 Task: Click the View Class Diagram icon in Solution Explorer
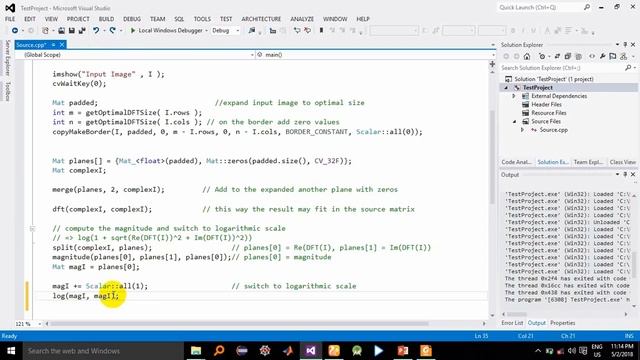[x=623, y=56]
